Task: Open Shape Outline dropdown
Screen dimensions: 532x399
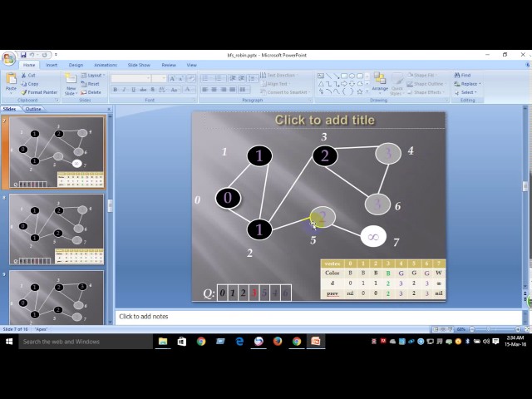Action: click(x=426, y=84)
